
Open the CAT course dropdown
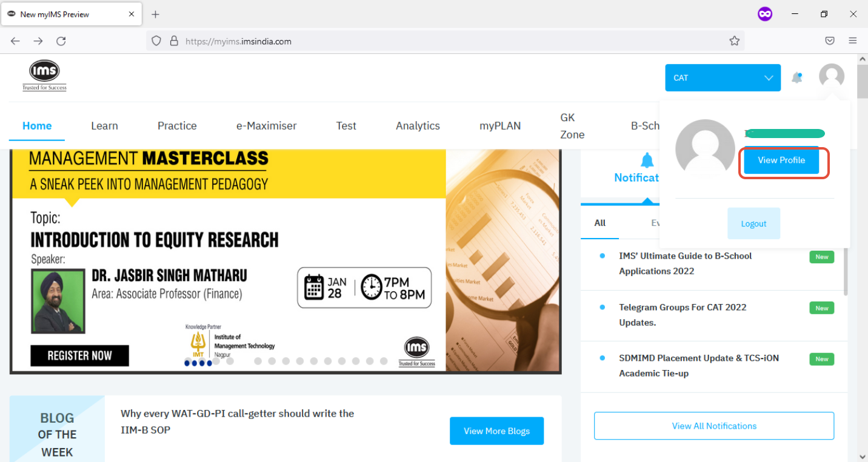click(x=723, y=78)
